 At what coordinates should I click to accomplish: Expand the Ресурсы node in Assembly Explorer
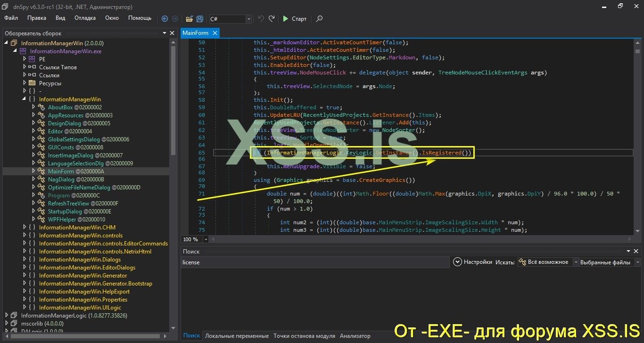point(25,83)
